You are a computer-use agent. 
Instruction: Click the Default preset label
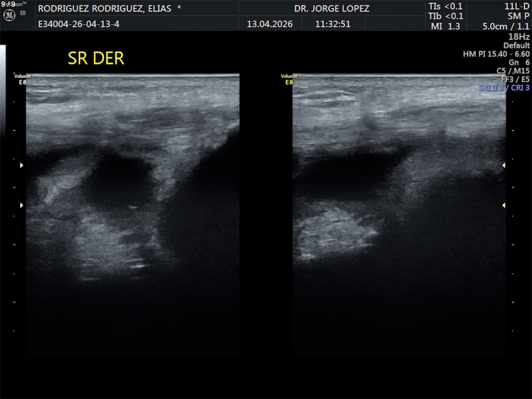tap(516, 45)
